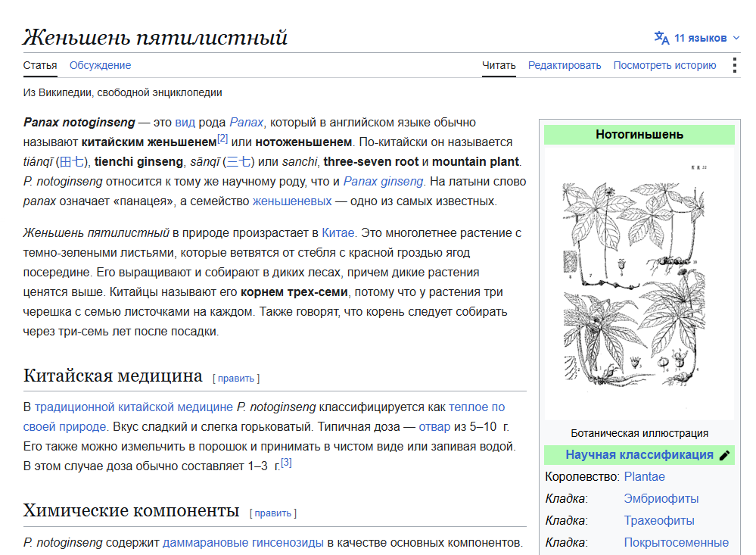Open the Покрытосеменные clade link
Viewport: 756px width, 555px height.
click(x=677, y=542)
